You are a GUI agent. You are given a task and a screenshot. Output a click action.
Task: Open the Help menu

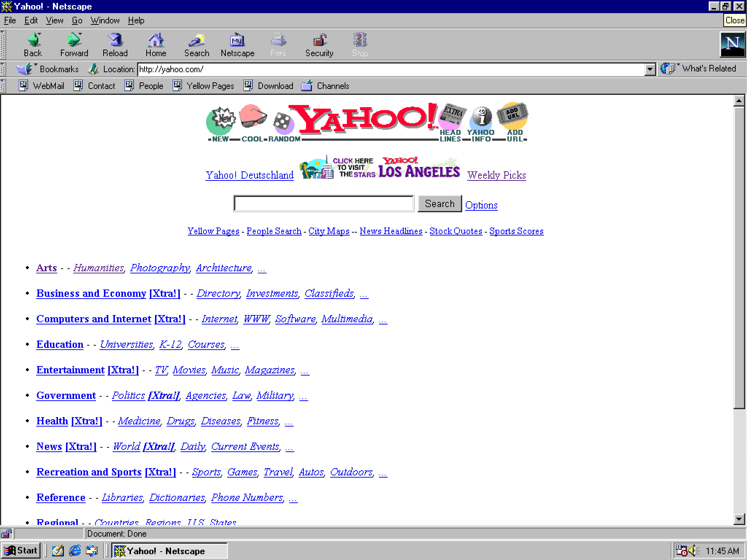[x=136, y=20]
